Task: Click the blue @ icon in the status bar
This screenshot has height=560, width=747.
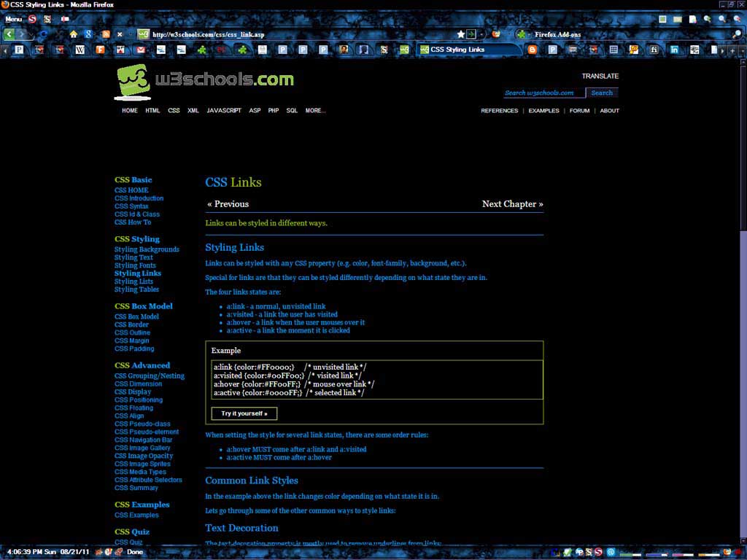Action: (x=611, y=552)
